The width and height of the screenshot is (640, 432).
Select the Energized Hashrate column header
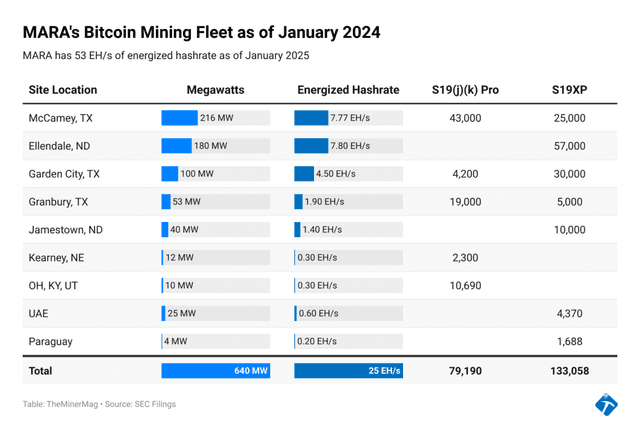(x=348, y=90)
